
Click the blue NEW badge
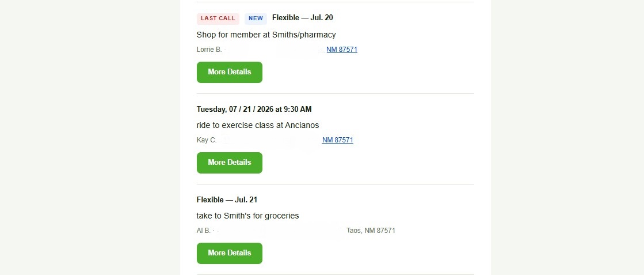click(x=256, y=18)
